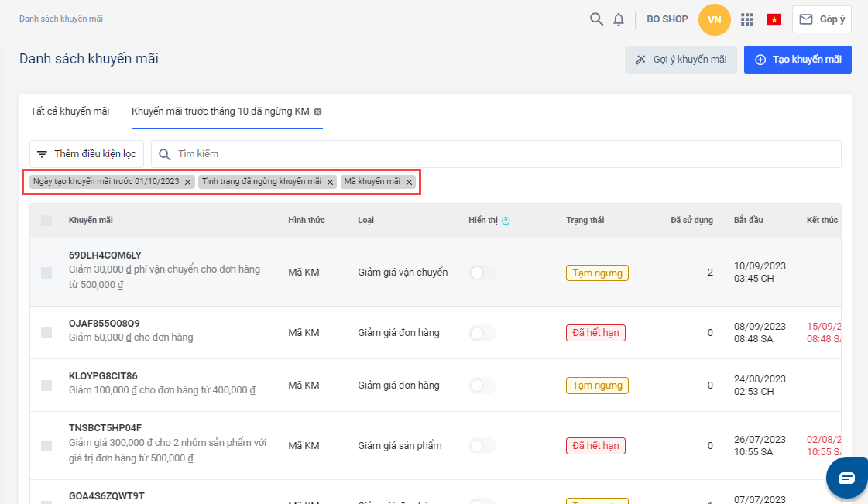This screenshot has height=504, width=868.
Task: Open the '2 nhóm sản phẩm' link
Action: (213, 443)
